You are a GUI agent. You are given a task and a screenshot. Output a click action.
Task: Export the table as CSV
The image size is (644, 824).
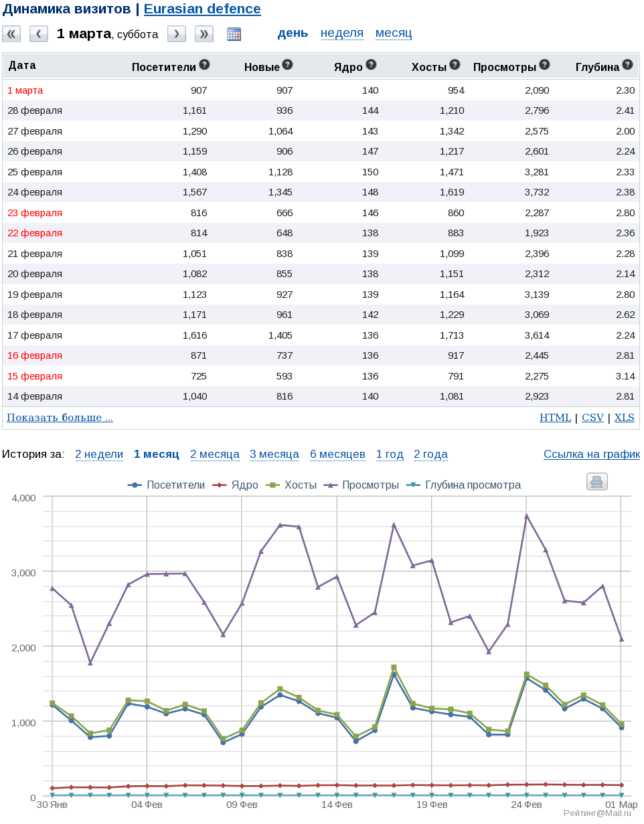[592, 418]
